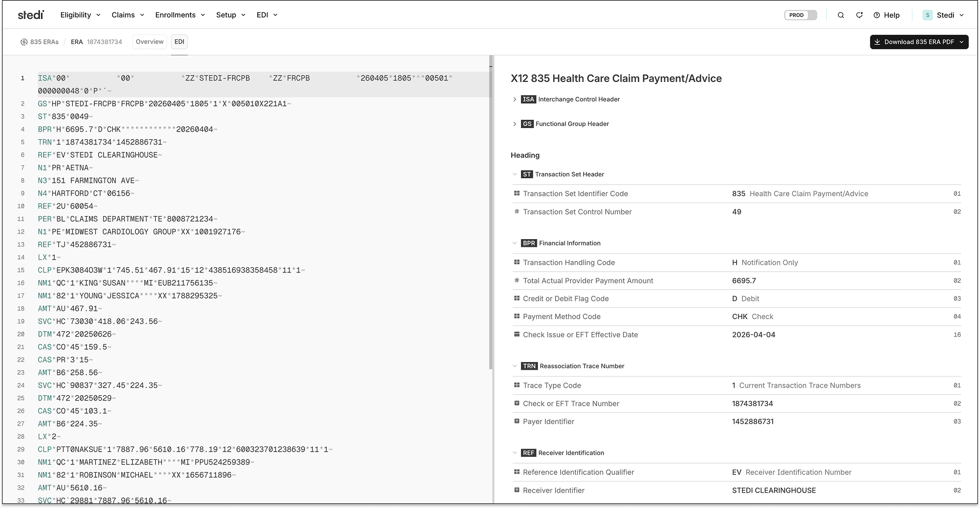Select line 'NM1*82*1*ROBINSON*MICHAEL'

(x=137, y=475)
